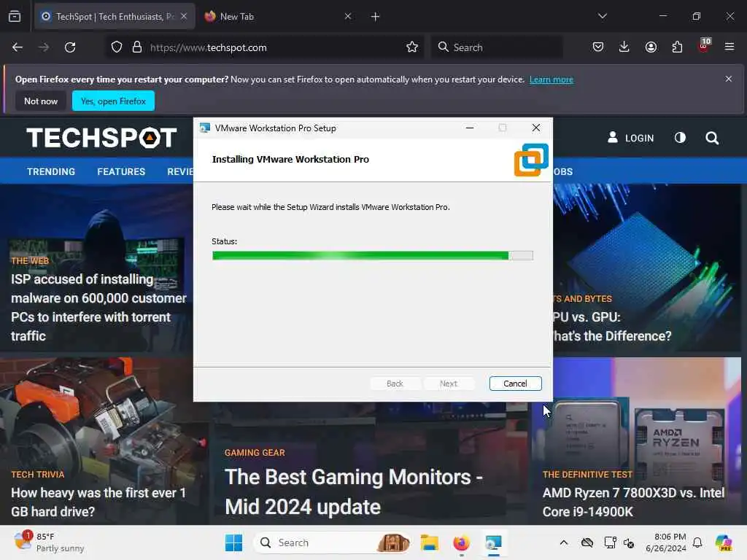This screenshot has height=560, width=747.
Task: Open tracking protection shield icon
Action: pos(117,47)
